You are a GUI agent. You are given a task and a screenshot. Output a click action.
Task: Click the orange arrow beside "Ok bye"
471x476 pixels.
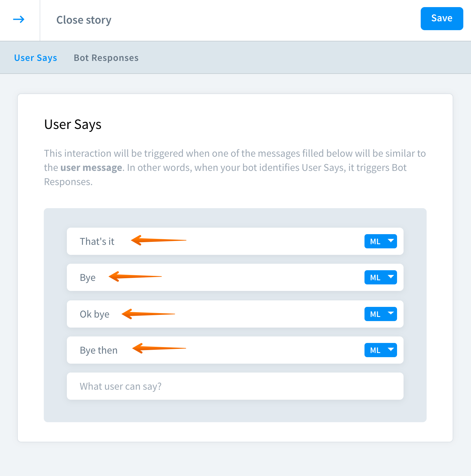[148, 314]
